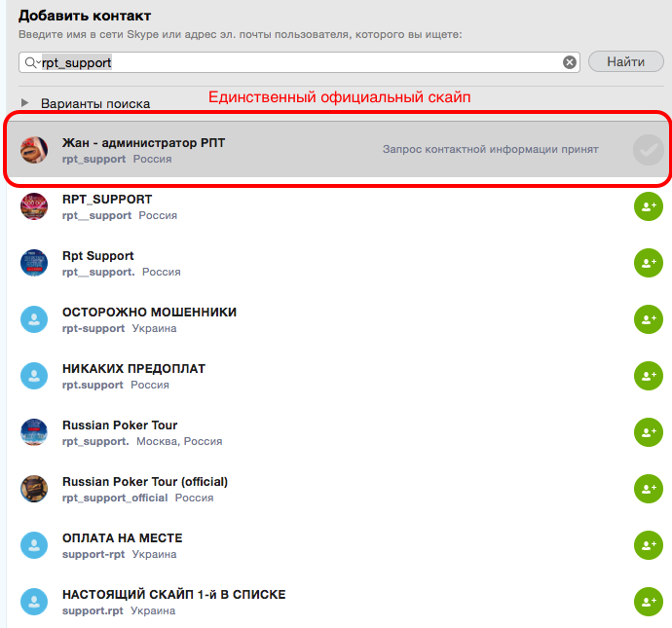This screenshot has width=672, height=628.
Task: Add RPT_SUPPORT contact with green button
Action: pyautogui.click(x=649, y=206)
